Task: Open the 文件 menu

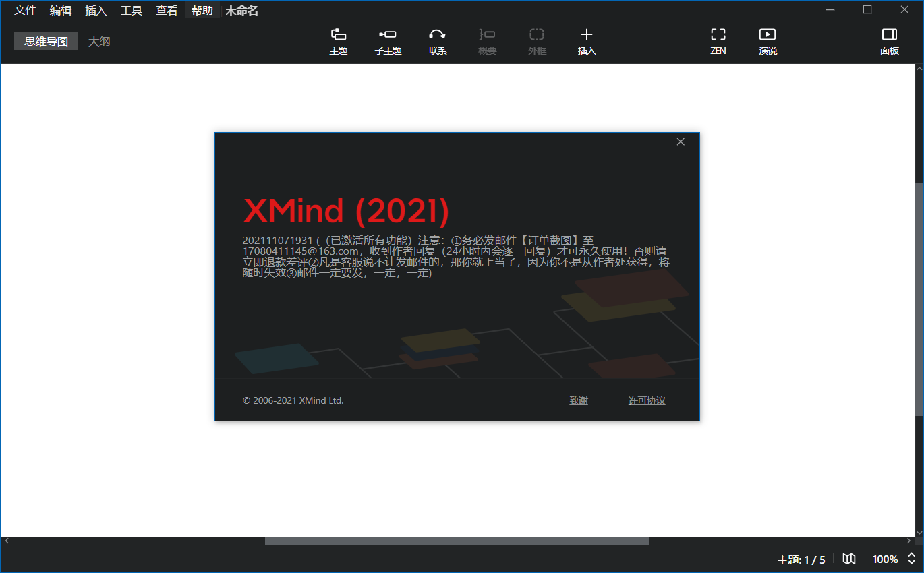Action: pyautogui.click(x=25, y=10)
